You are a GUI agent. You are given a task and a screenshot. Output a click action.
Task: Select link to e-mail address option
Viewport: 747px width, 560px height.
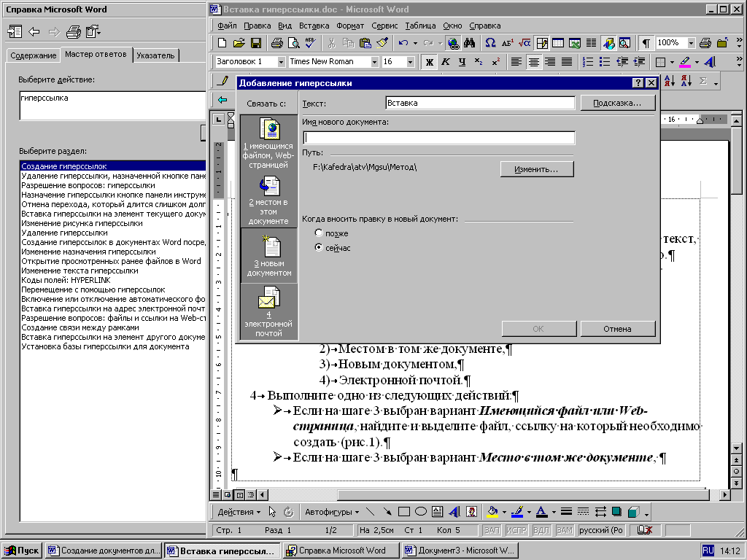coord(268,312)
